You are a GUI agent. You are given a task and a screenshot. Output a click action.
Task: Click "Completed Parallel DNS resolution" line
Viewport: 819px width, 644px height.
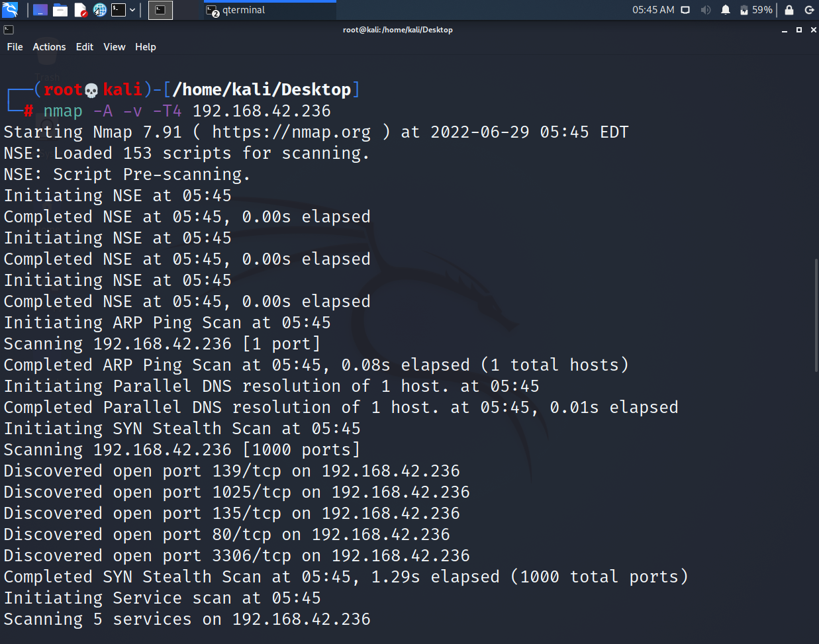point(341,408)
